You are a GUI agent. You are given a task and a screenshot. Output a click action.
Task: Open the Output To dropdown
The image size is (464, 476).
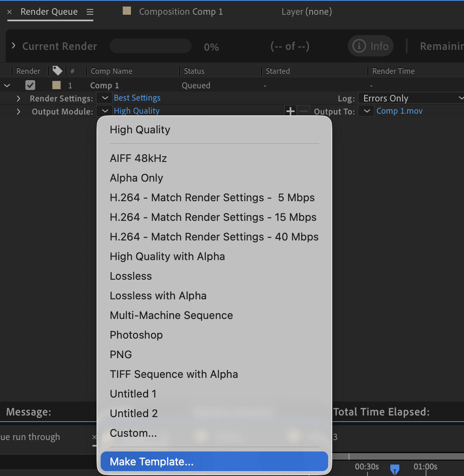pos(366,111)
